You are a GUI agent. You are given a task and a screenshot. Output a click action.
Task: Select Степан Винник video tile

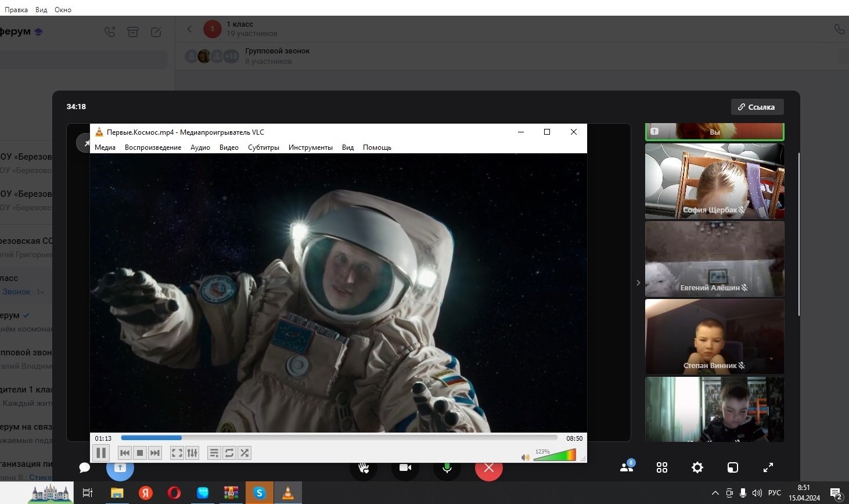pos(715,337)
